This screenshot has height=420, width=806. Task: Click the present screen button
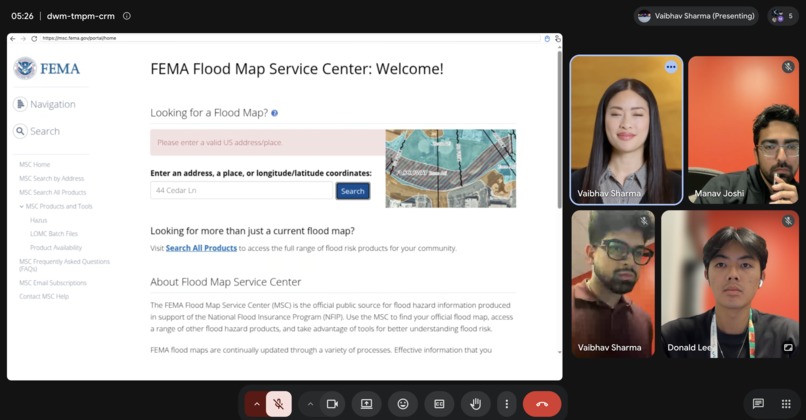coord(367,404)
